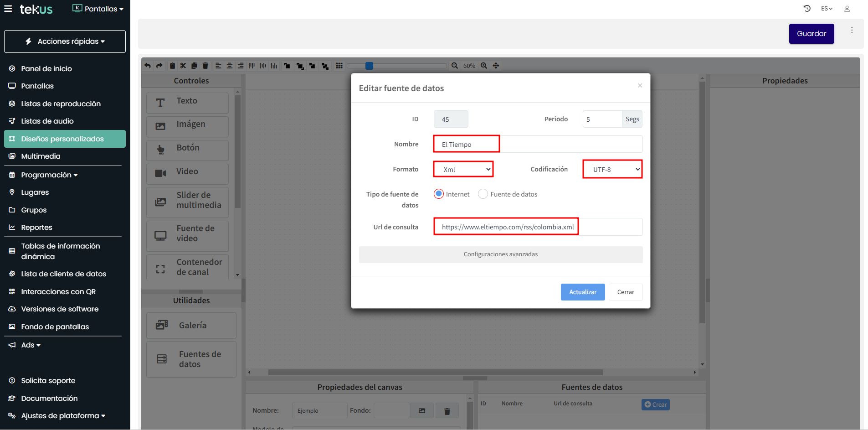Image resolution: width=868 pixels, height=430 pixels.
Task: Expand the Acciones rápidas dropdown
Action: tap(65, 41)
